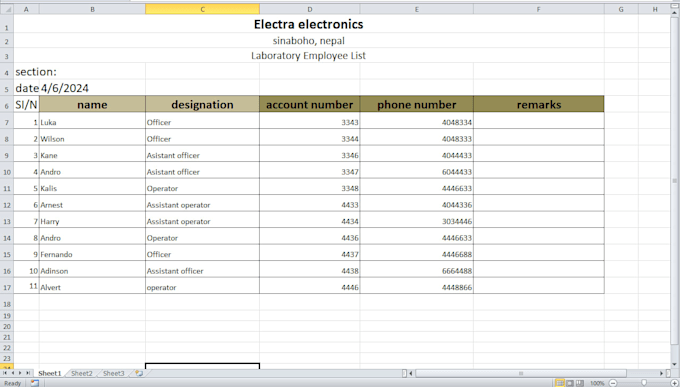
Task: Adjust the zoom slider handle
Action: [644, 383]
